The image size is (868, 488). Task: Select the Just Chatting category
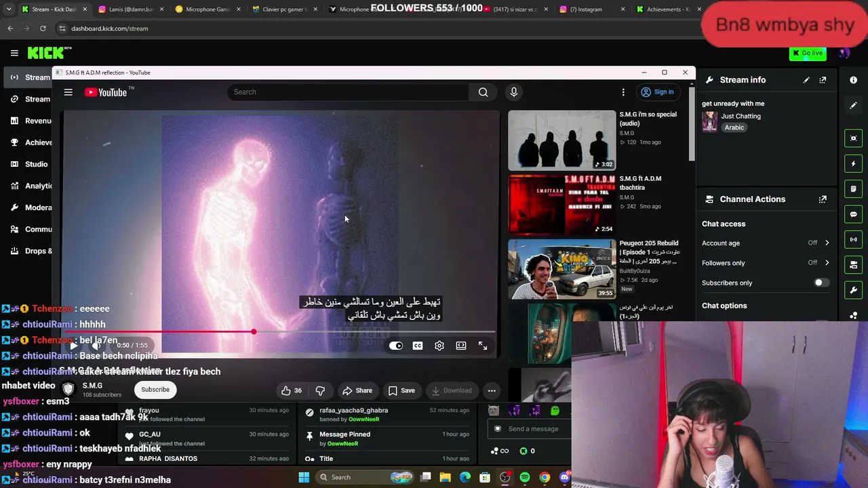pyautogui.click(x=741, y=116)
